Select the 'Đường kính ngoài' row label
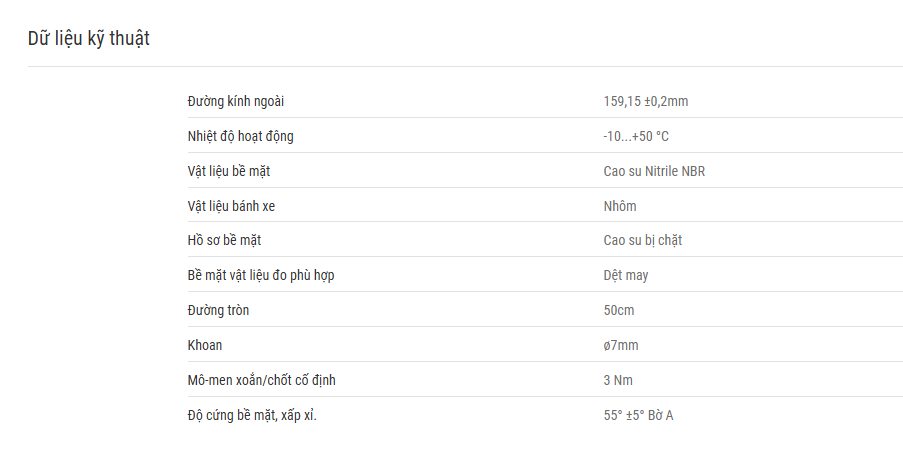 click(x=236, y=101)
